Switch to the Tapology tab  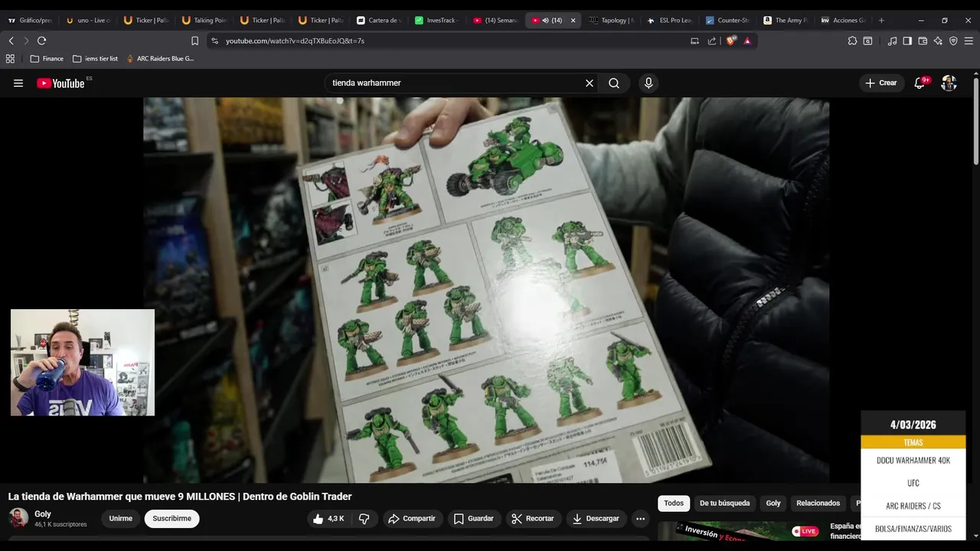[x=612, y=21]
